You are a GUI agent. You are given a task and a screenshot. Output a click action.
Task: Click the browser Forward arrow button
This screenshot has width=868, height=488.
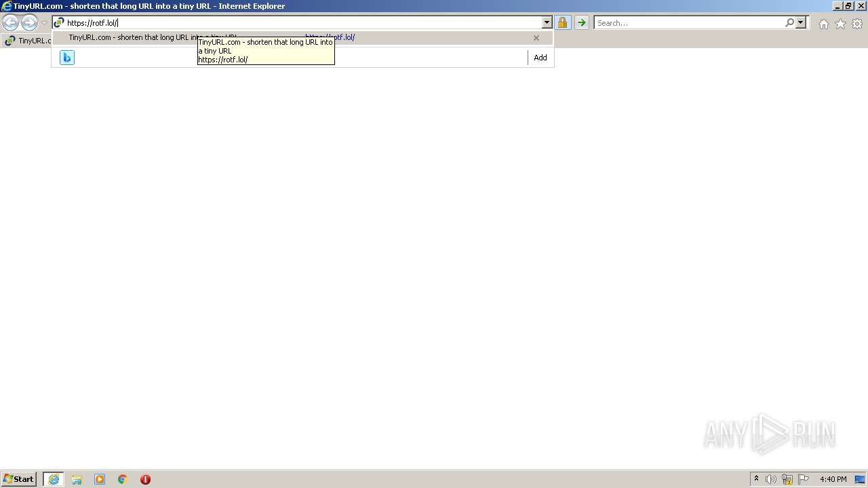(29, 23)
